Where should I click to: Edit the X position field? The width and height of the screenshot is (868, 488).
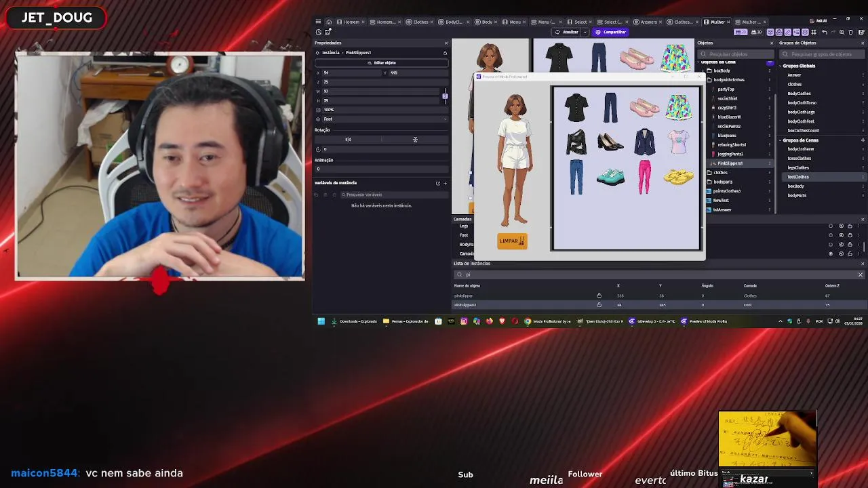pyautogui.click(x=351, y=73)
